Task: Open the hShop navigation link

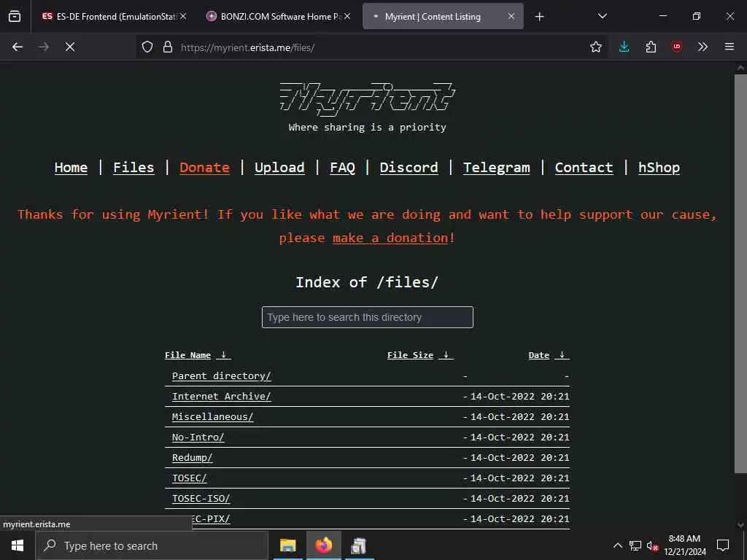Action: (x=659, y=168)
